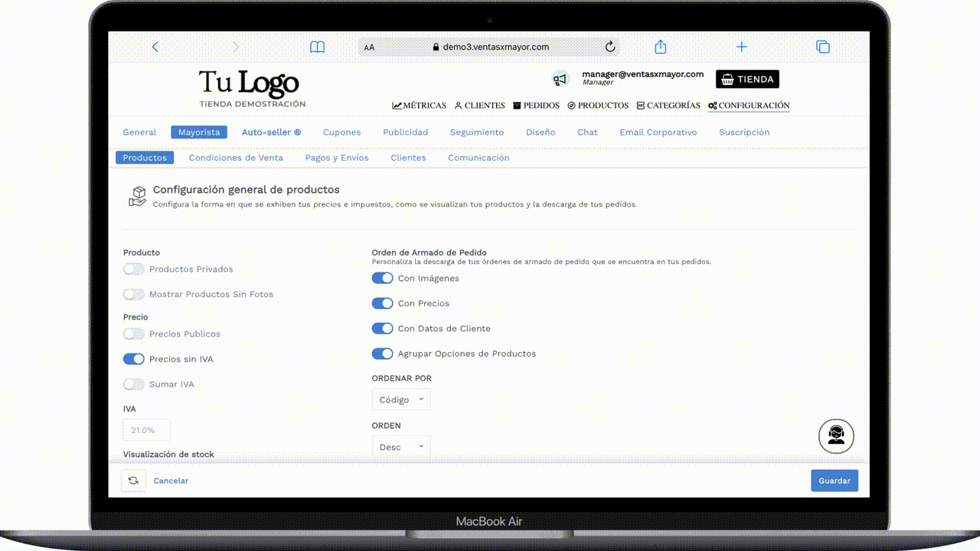Open the Ordenar Por Código dropdown
The height and width of the screenshot is (551, 980).
tap(401, 399)
